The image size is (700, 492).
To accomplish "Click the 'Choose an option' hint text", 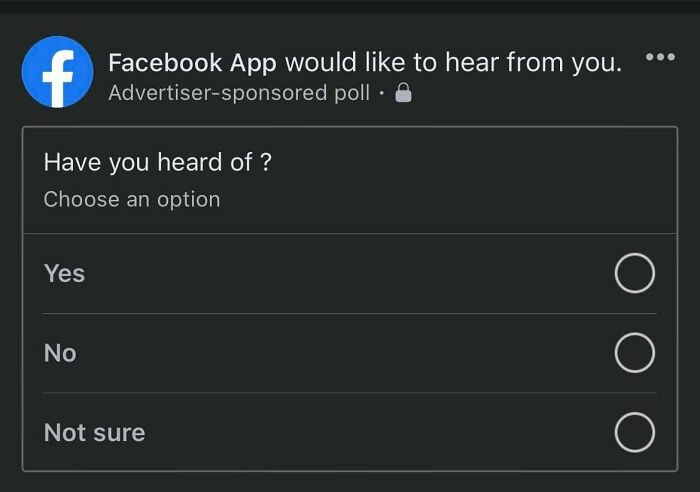I will click(132, 199).
